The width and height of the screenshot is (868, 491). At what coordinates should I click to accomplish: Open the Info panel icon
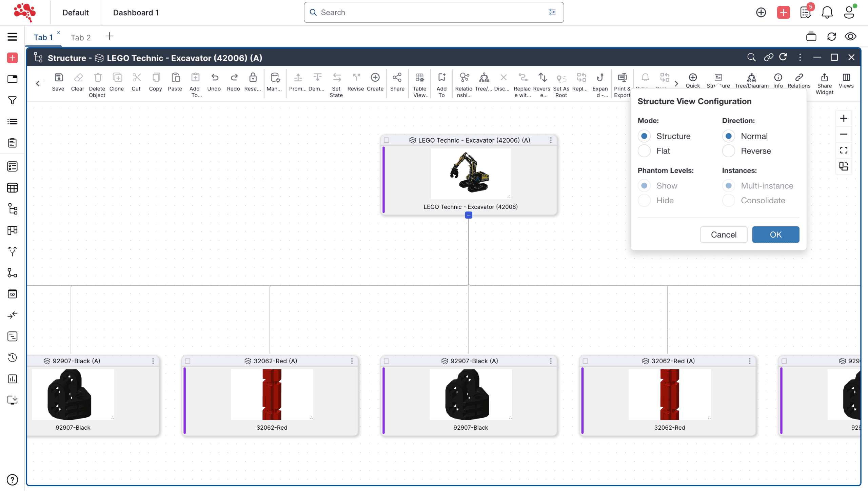click(778, 77)
